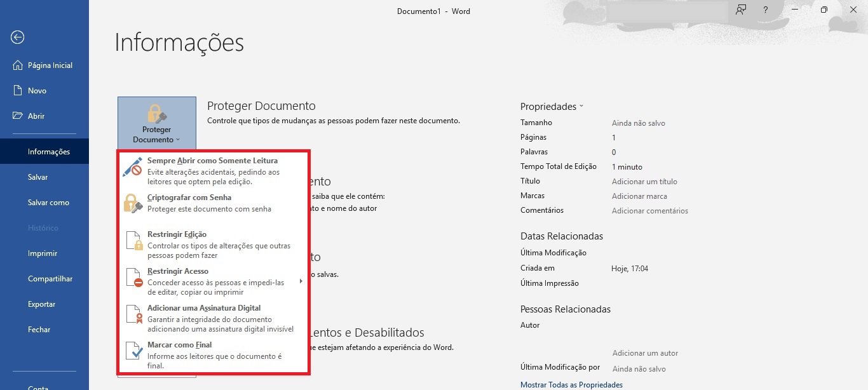Expand the Restringir Acesso submenu arrow
The height and width of the screenshot is (390, 868).
(x=301, y=281)
